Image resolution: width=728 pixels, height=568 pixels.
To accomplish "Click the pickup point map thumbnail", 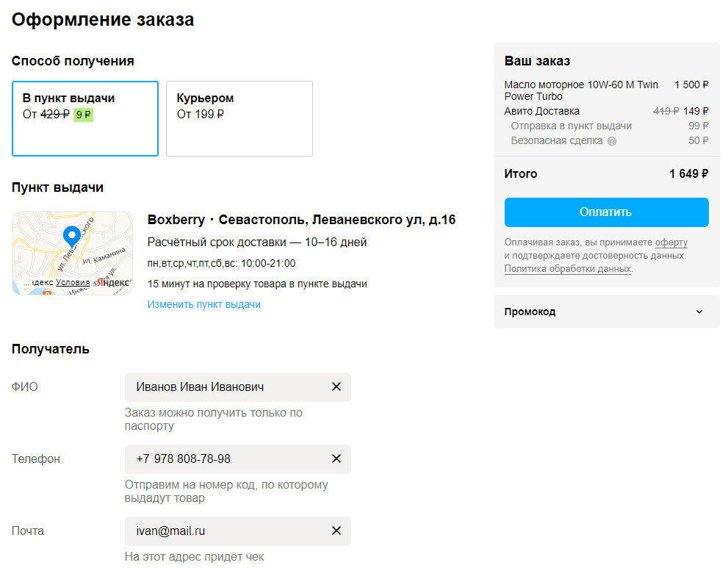I will 73,253.
